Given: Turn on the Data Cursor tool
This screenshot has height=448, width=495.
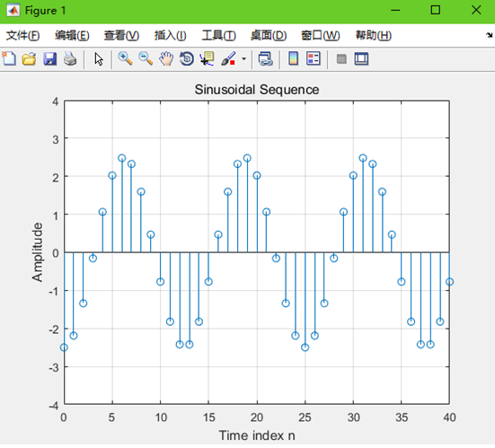Looking at the screenshot, I should [x=208, y=59].
